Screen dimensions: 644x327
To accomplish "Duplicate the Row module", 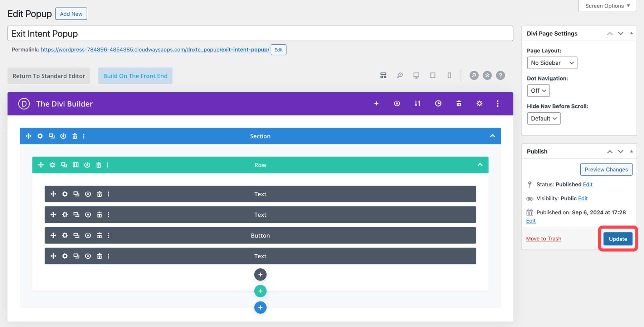I will [64, 165].
